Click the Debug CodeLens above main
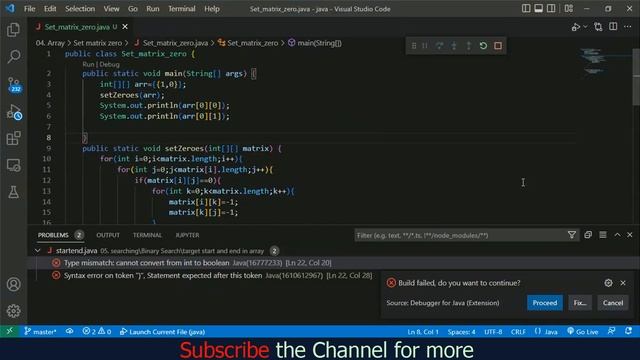This screenshot has height=360, width=640. pyautogui.click(x=109, y=64)
